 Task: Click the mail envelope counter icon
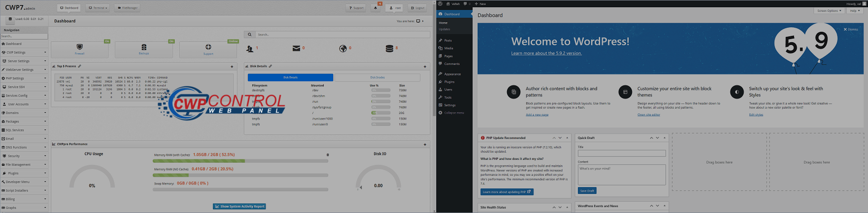point(296,48)
